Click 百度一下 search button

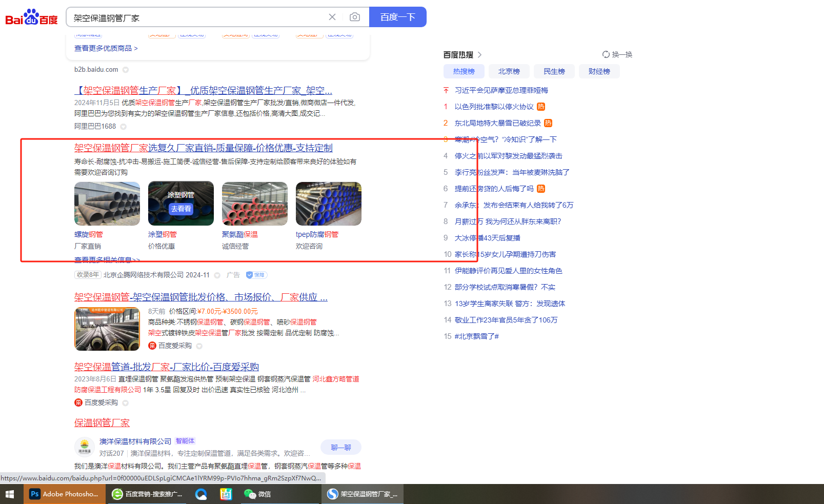[x=397, y=17]
